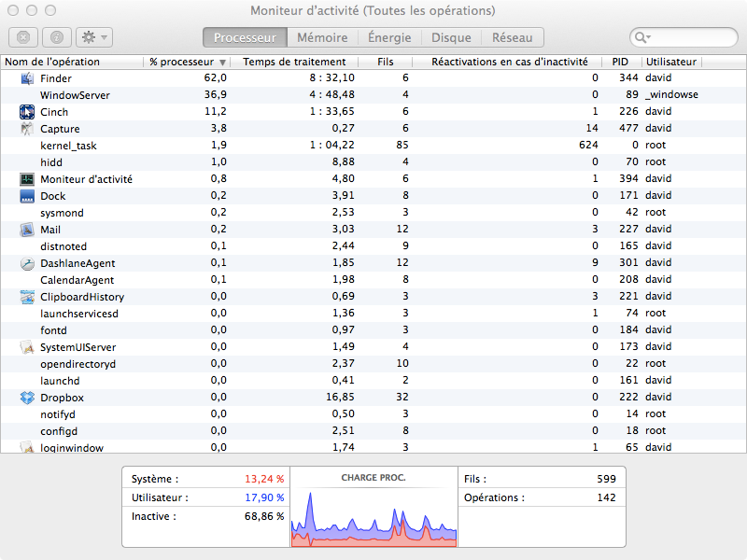Click the Fils total 599

point(606,479)
